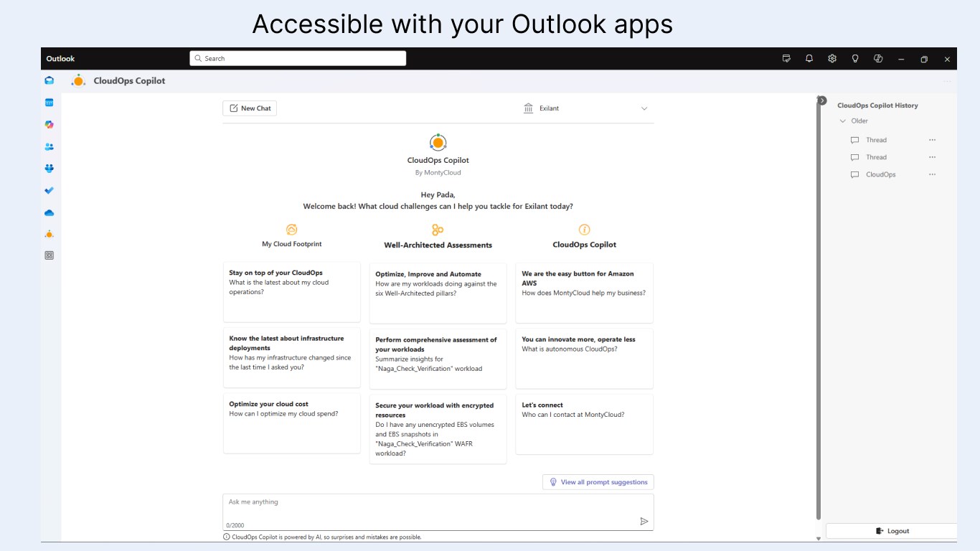Image resolution: width=980 pixels, height=551 pixels.
Task: Open Copilot icon in title bar
Action: tap(878, 59)
